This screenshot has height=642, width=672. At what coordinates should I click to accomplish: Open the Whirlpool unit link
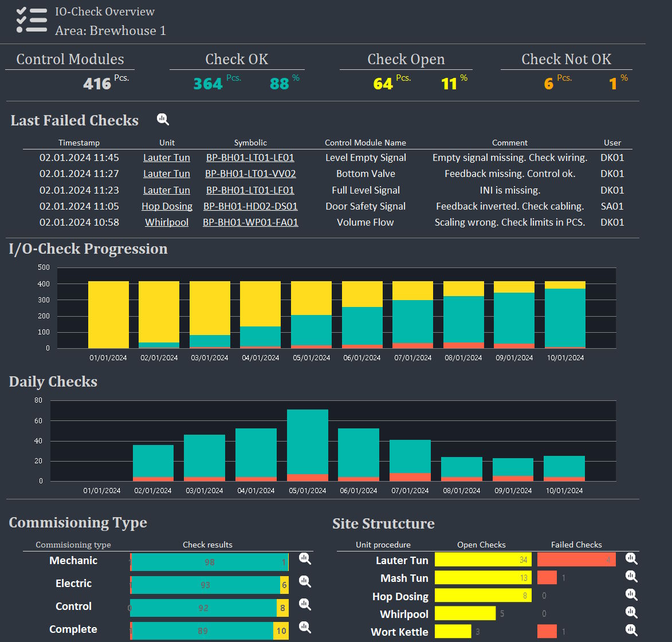tap(167, 222)
